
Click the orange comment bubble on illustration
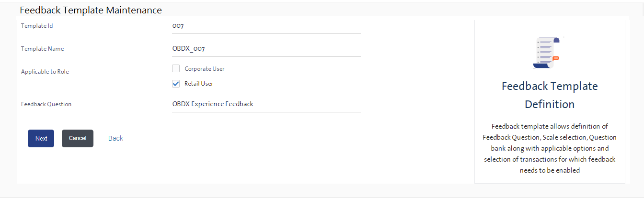[556, 58]
